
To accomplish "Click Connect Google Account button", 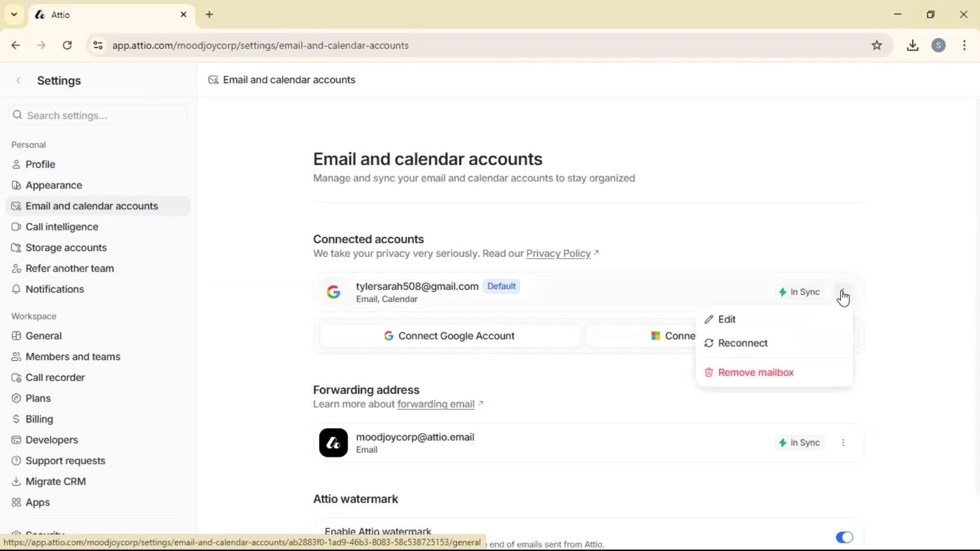I will (450, 336).
